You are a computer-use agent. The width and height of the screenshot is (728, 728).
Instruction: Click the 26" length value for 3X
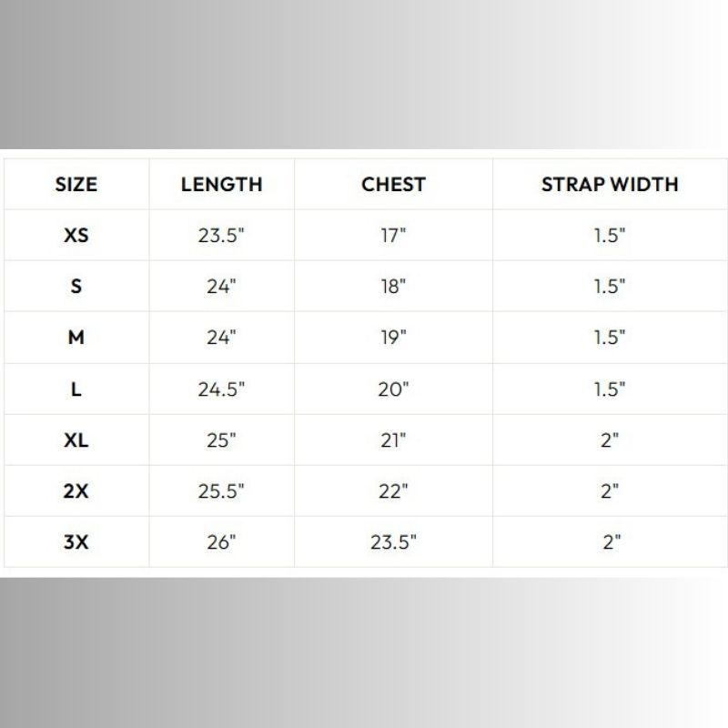pyautogui.click(x=221, y=542)
